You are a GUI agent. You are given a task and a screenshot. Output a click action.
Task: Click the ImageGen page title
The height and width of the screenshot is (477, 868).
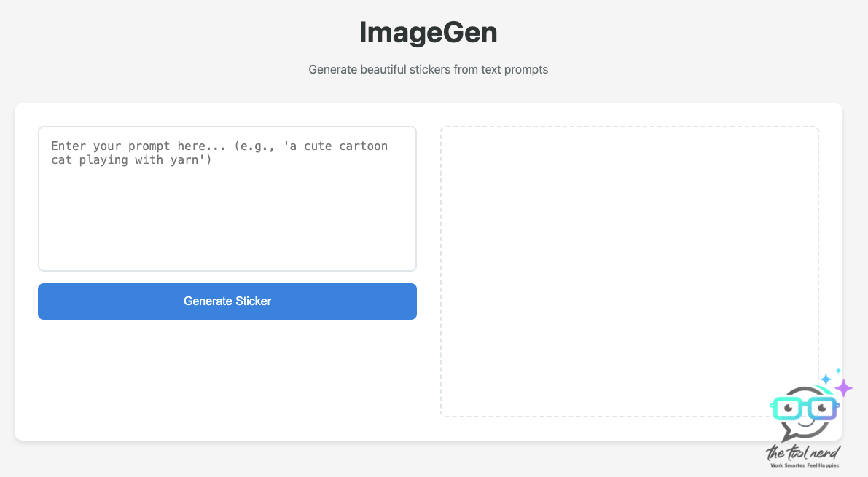[429, 32]
